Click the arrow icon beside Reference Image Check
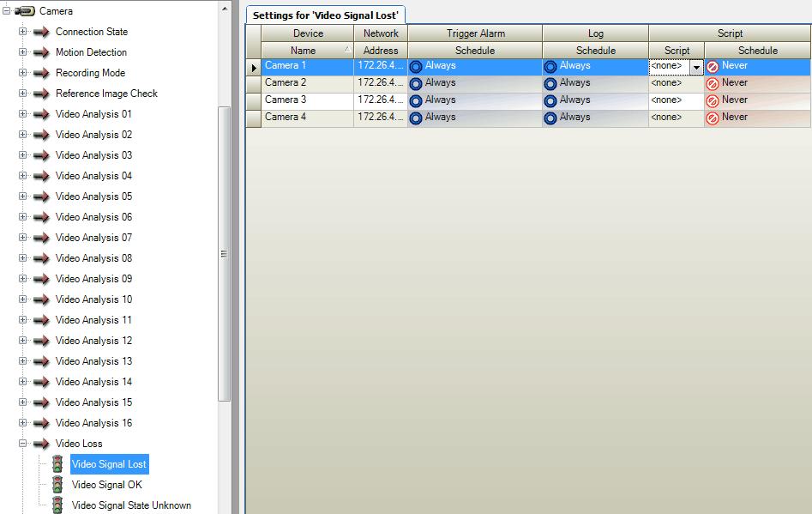This screenshot has height=514, width=812. (41, 94)
